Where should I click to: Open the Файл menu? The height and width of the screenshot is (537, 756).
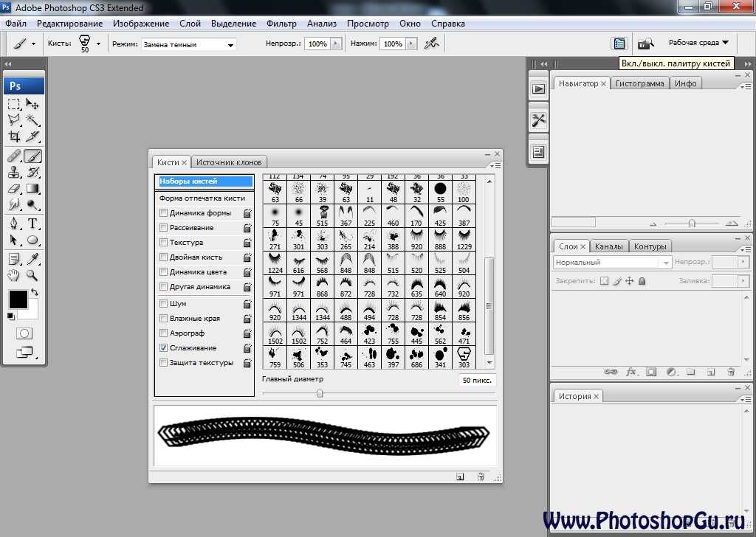point(16,24)
